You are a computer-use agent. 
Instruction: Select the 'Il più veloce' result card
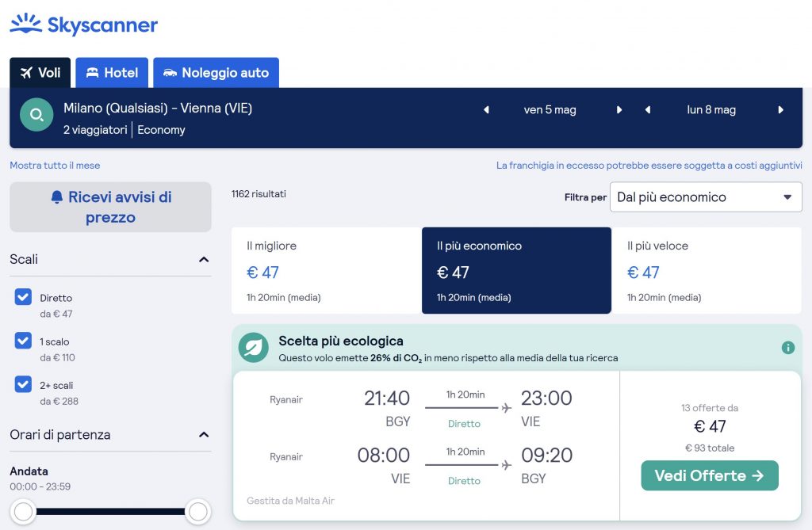click(707, 271)
